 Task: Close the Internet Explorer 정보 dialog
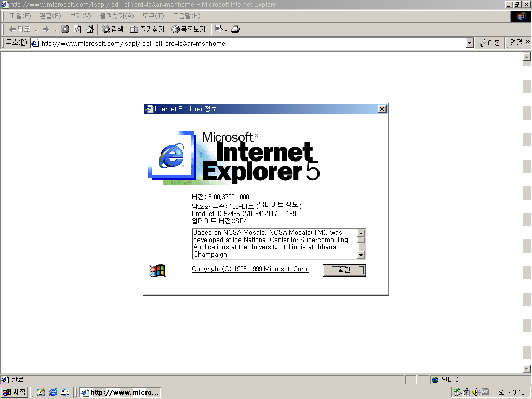(382, 109)
